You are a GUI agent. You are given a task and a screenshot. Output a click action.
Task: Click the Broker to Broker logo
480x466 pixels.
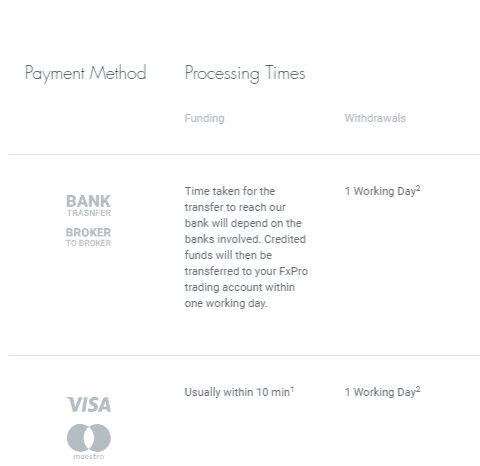click(x=88, y=237)
